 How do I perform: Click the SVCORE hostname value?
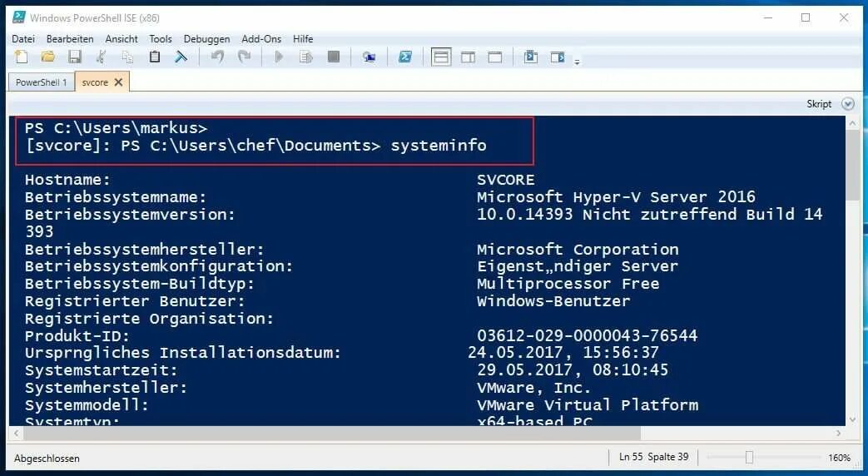[x=505, y=180]
